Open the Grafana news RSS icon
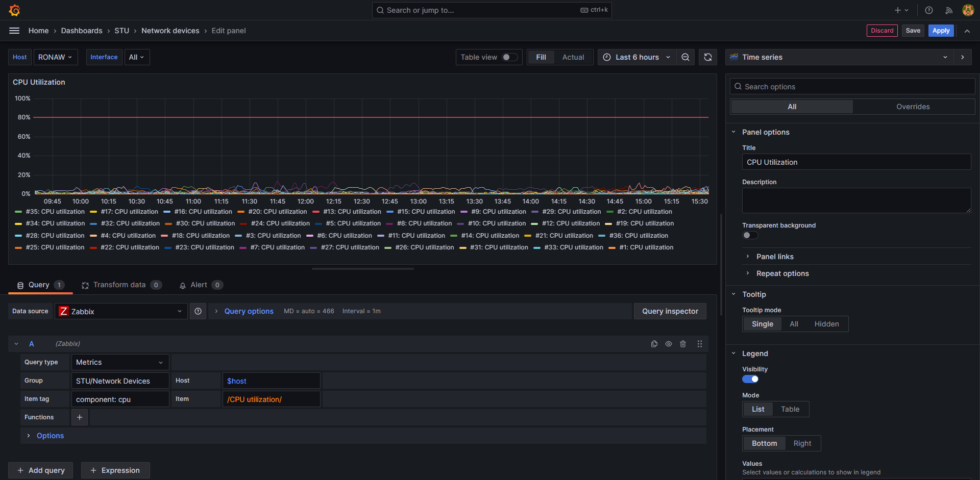Screen dimensions: 980x480 point(948,10)
